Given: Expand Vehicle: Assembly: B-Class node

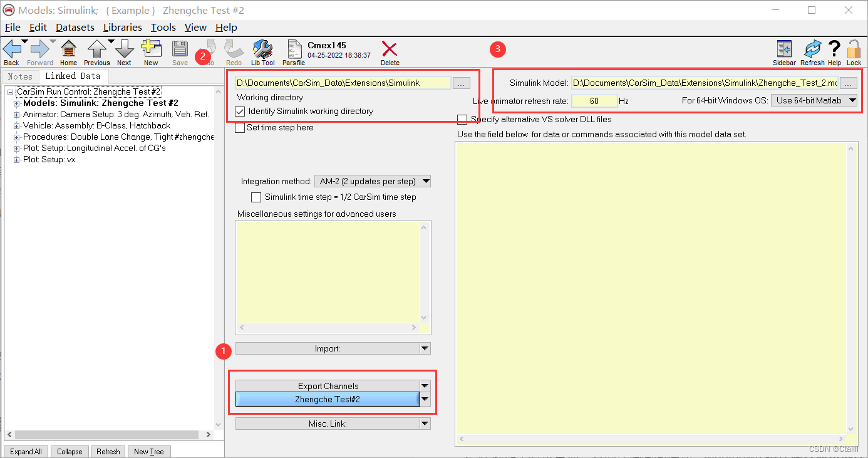Looking at the screenshot, I should coord(17,126).
